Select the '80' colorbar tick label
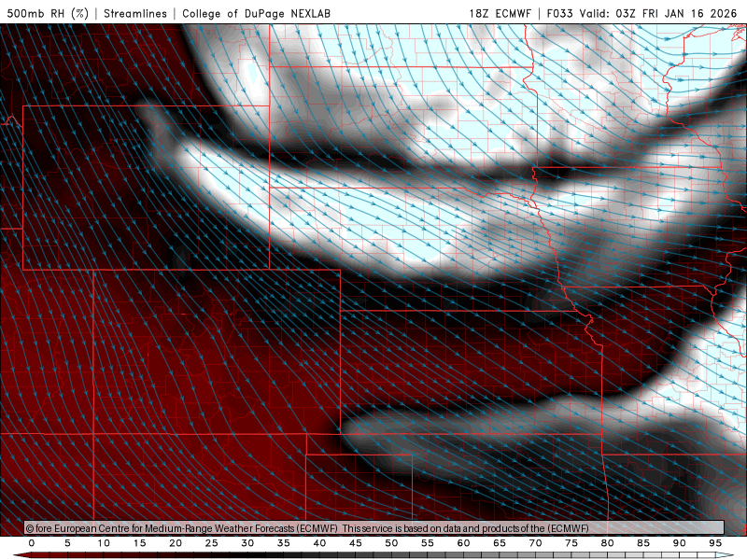The width and height of the screenshot is (747, 560). [608, 543]
